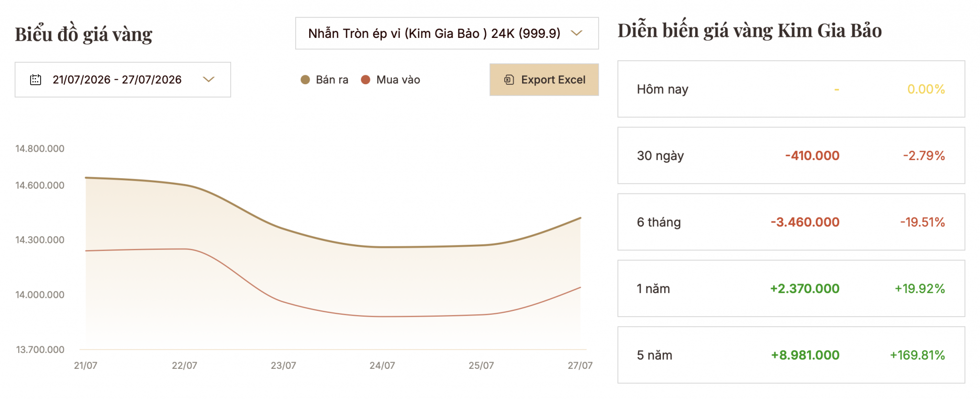Toggle the Bán ra legend label

(332, 80)
